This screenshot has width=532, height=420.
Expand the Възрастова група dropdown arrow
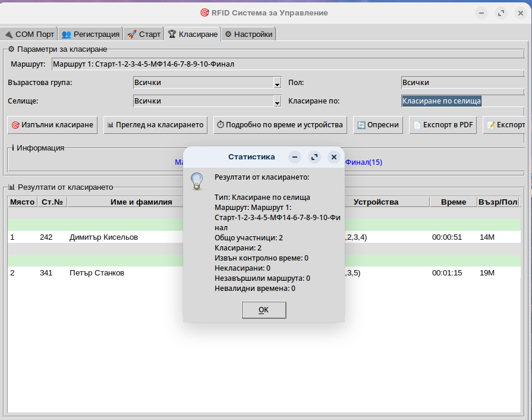pos(277,83)
